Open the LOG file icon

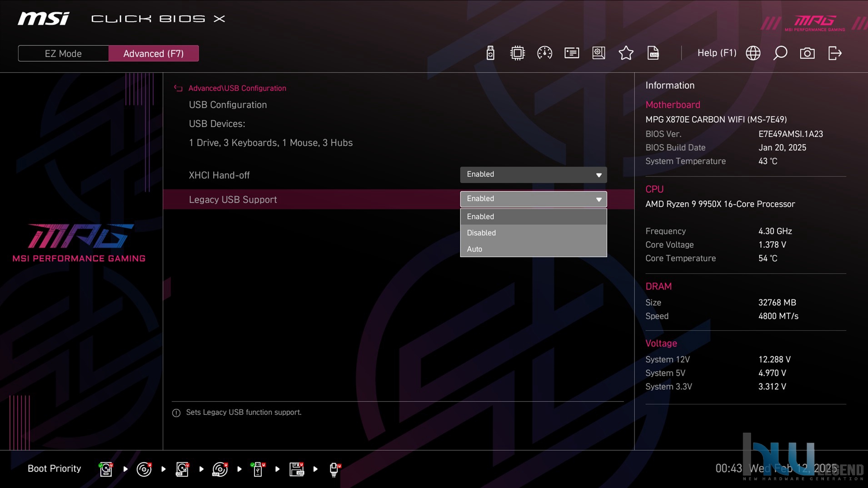coord(653,53)
